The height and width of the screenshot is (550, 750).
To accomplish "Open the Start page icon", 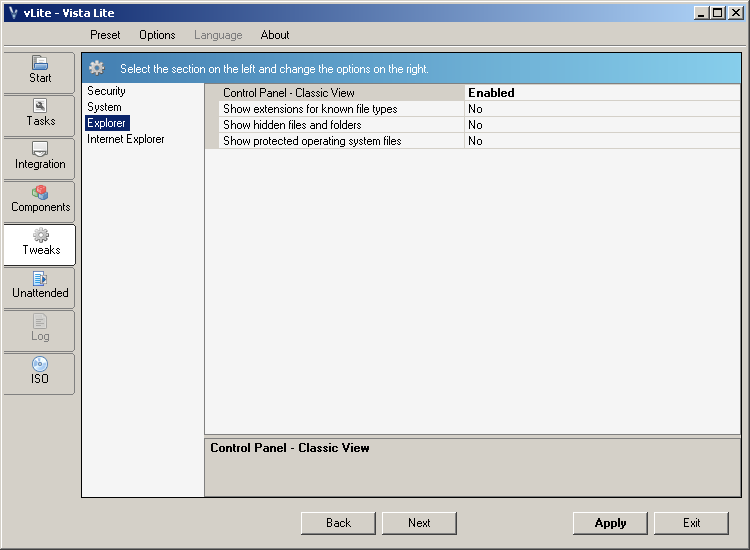I will click(40, 63).
